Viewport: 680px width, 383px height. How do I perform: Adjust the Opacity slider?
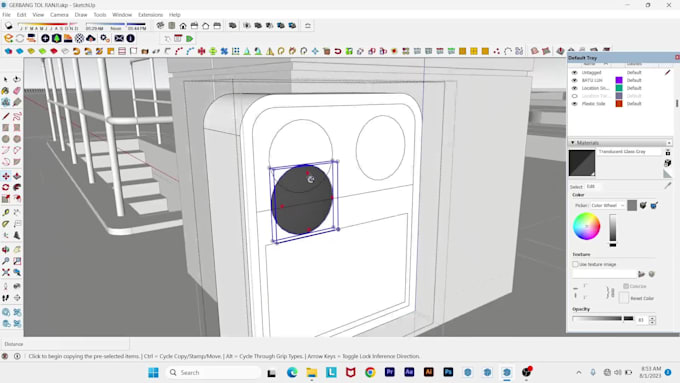[603, 319]
